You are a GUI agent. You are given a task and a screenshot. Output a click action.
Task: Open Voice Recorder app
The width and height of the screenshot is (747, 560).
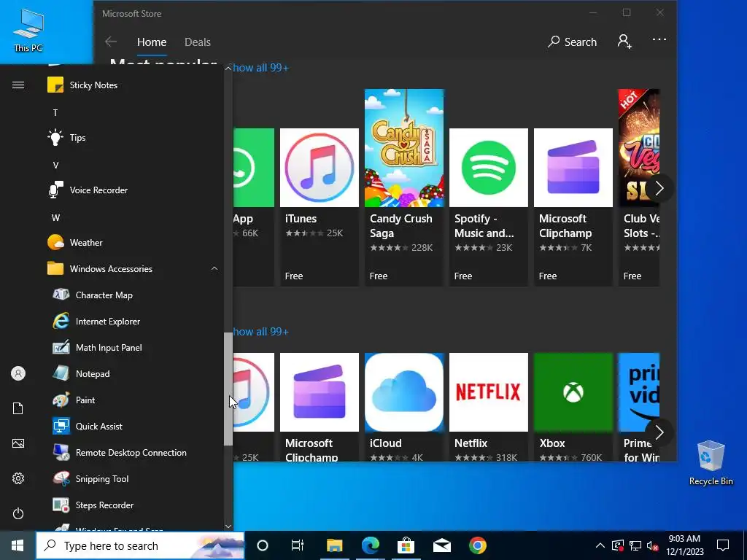(x=133, y=190)
